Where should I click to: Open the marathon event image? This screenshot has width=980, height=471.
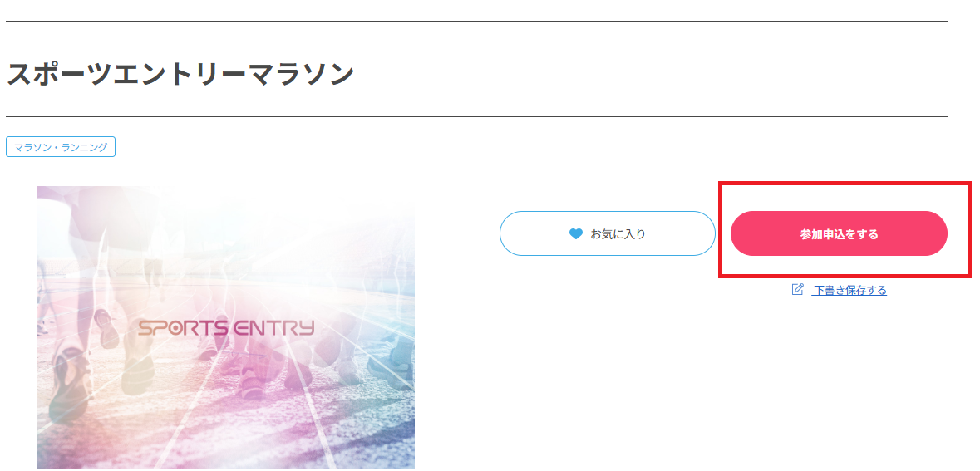pos(225,327)
